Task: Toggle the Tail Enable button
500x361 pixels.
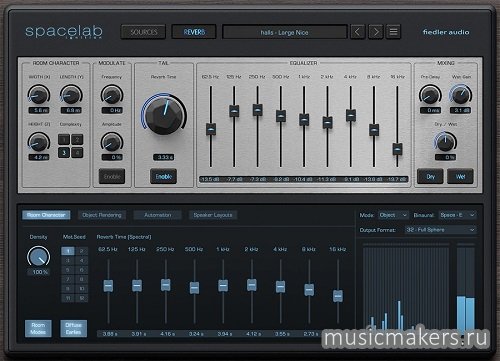Action: pyautogui.click(x=163, y=176)
